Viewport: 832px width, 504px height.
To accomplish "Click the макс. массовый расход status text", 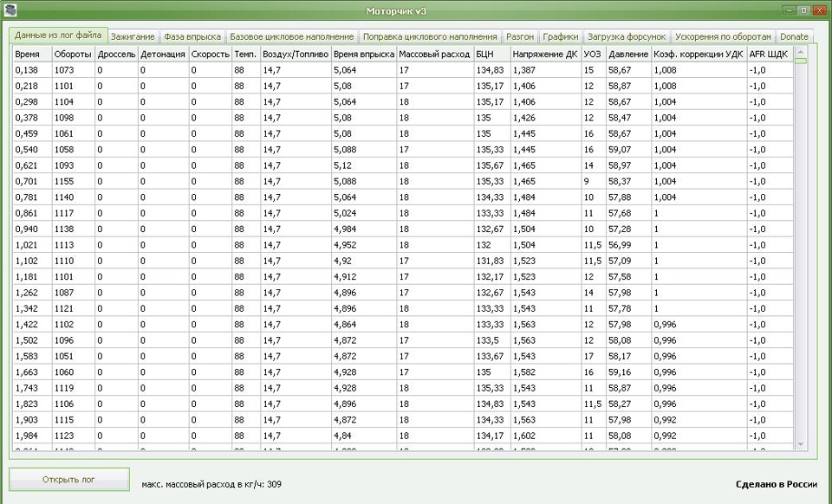I will [x=211, y=484].
